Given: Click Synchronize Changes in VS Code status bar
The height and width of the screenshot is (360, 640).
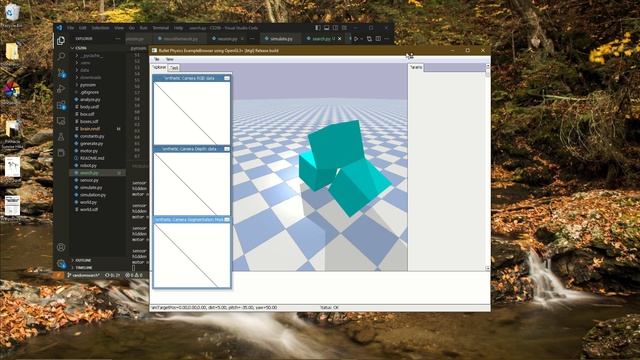Looking at the screenshot, I should [112, 275].
